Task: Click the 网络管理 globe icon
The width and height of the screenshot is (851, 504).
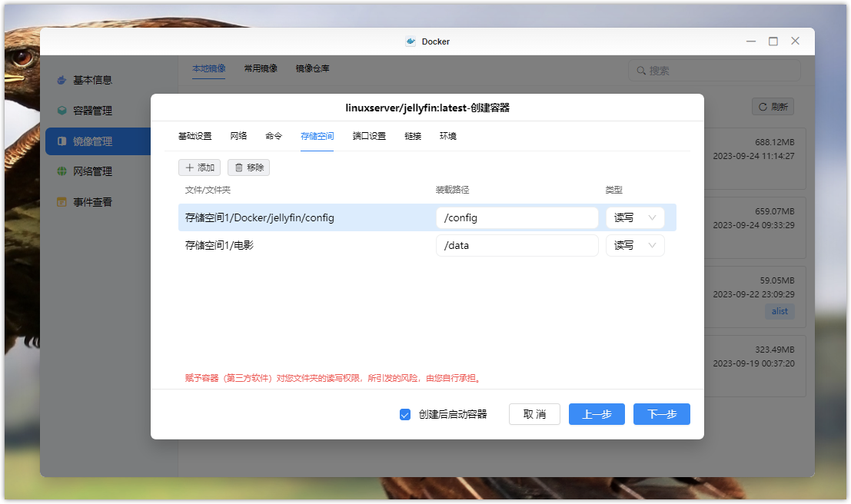Action: point(61,171)
